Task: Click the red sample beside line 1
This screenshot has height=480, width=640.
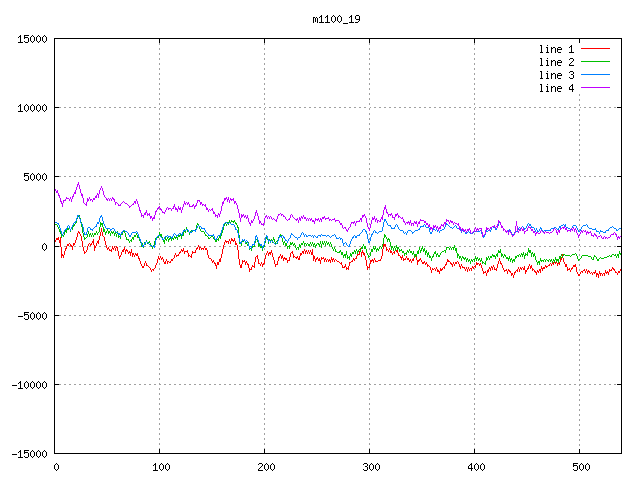Action: 595,49
